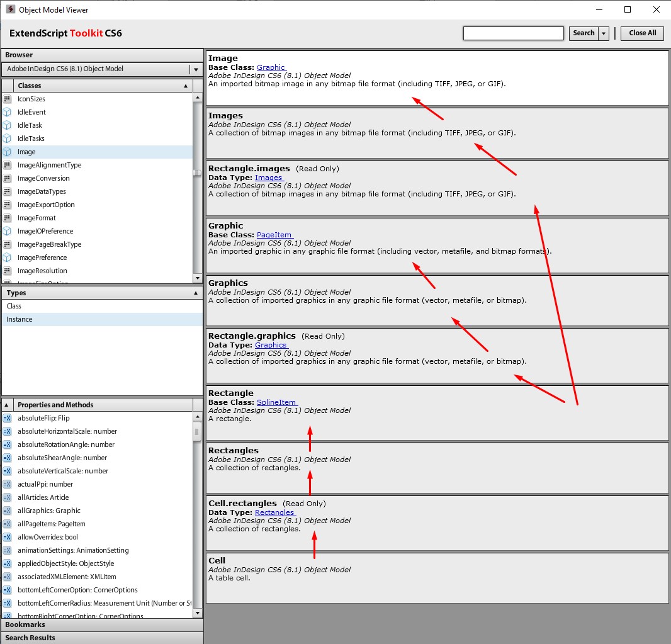Select Class in the Types list
Image resolution: width=671 pixels, height=644 pixels.
pos(102,307)
